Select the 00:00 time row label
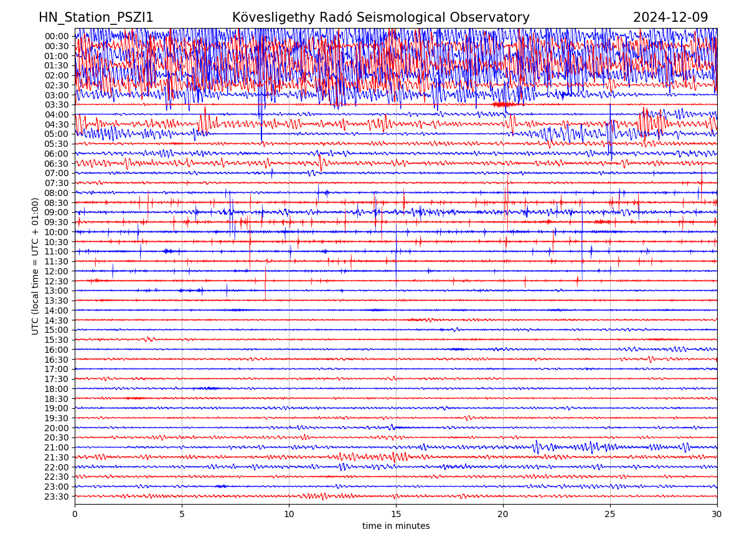The width and height of the screenshot is (747, 560). [x=57, y=36]
